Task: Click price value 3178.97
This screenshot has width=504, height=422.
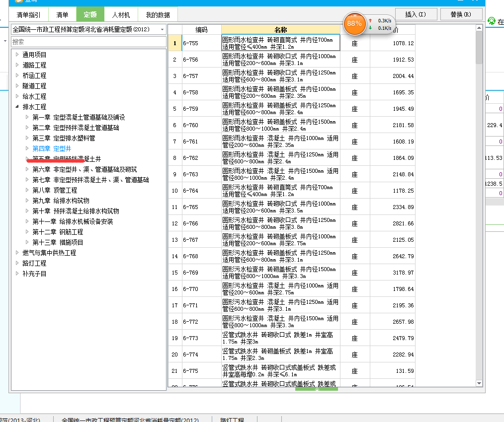Action: click(x=403, y=273)
